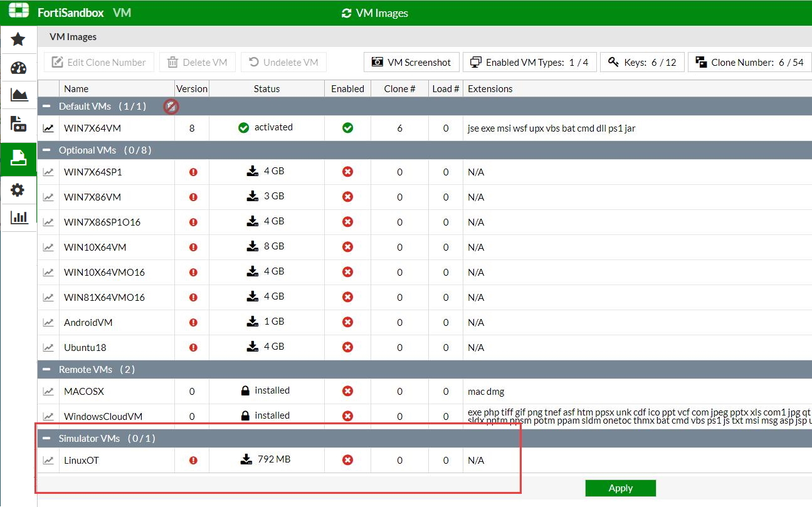
Task: Open the area chart icon in sidebar
Action: coord(19,95)
